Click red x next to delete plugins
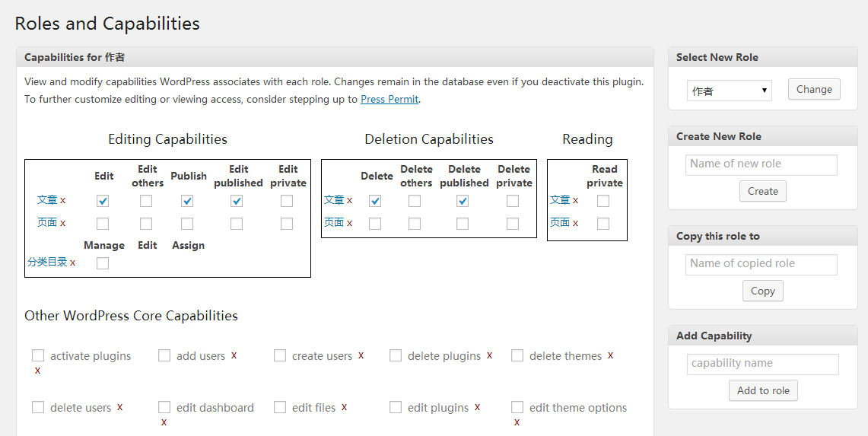 coord(489,355)
